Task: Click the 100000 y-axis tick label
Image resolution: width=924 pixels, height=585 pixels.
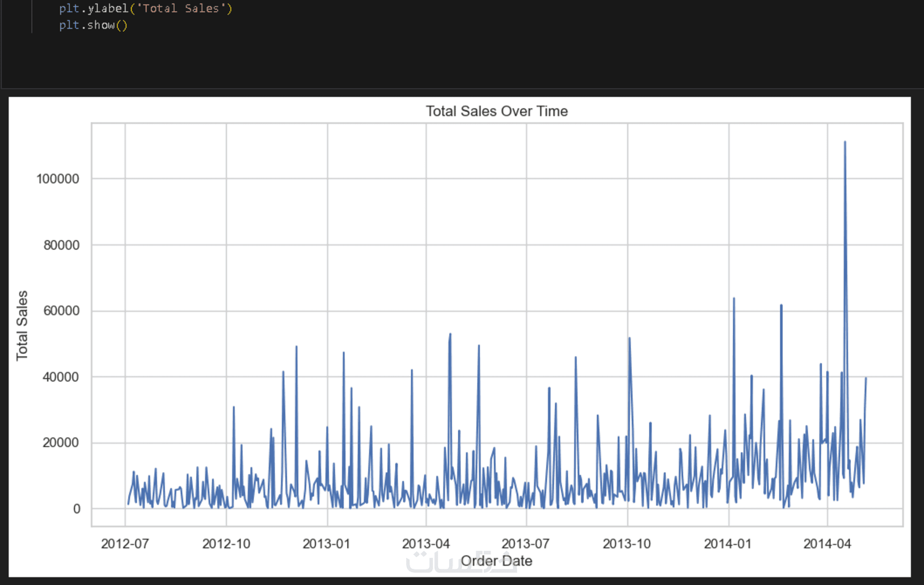Action: click(x=57, y=179)
